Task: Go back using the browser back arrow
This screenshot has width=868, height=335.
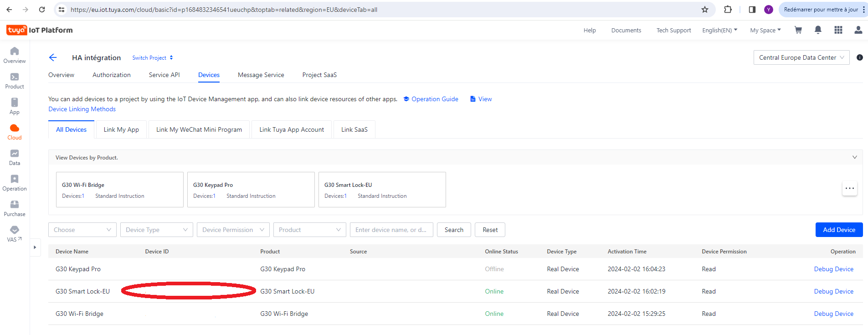Action: 9,9
